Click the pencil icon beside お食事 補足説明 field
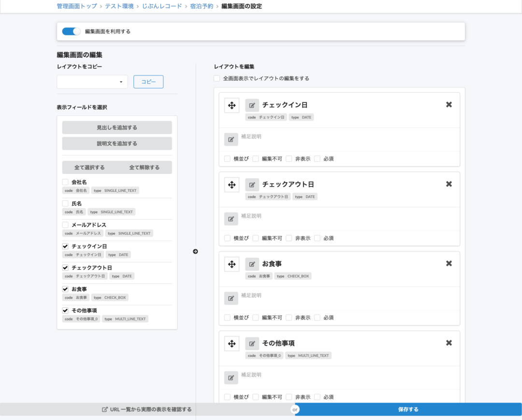The height and width of the screenshot is (420, 522). [x=231, y=298]
